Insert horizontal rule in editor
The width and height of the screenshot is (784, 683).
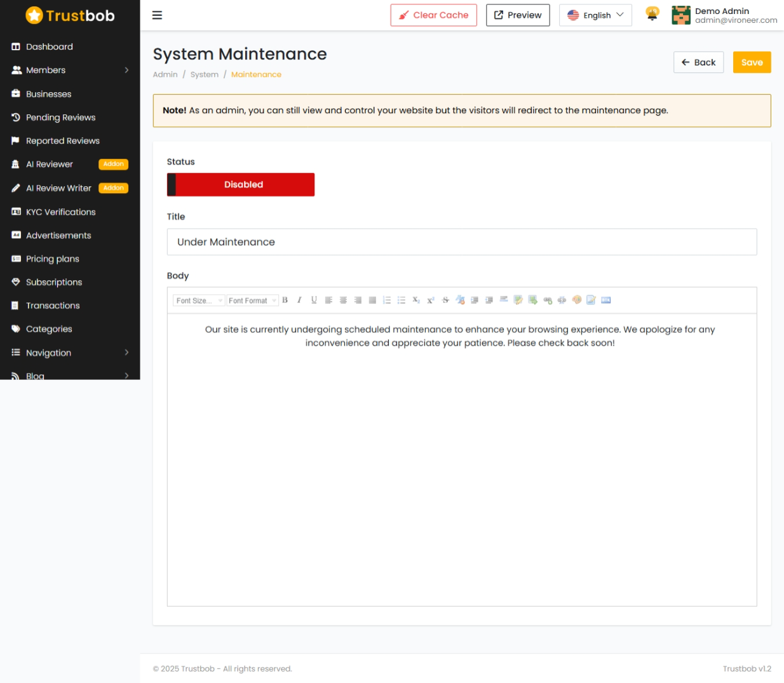504,299
